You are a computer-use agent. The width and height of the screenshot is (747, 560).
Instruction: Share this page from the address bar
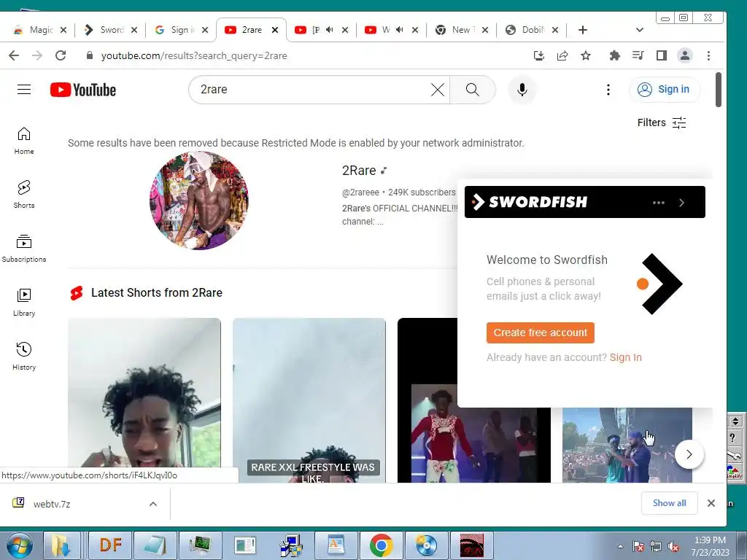point(562,55)
